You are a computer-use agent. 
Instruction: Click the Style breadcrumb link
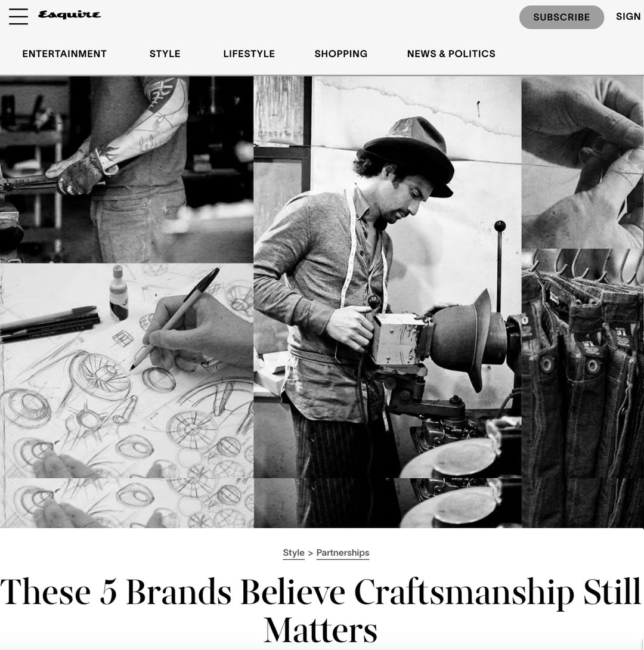(293, 553)
